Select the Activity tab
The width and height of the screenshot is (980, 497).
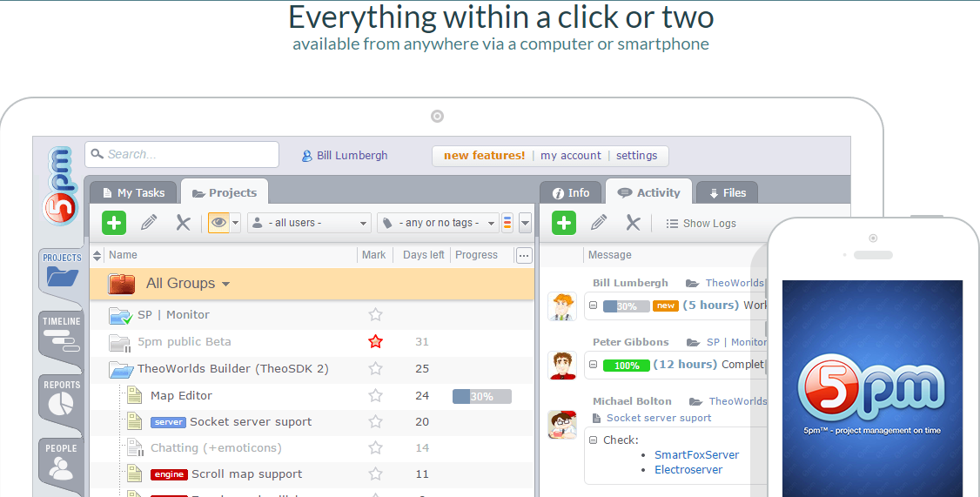[x=648, y=192]
